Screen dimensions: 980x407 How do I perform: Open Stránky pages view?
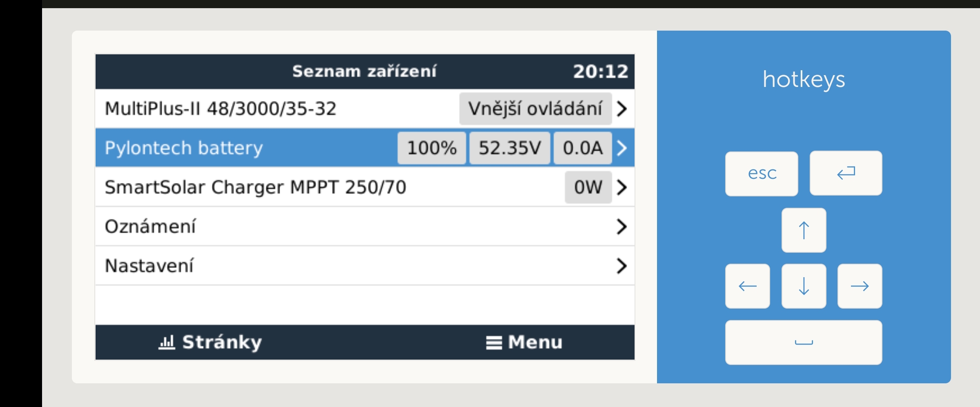[210, 342]
